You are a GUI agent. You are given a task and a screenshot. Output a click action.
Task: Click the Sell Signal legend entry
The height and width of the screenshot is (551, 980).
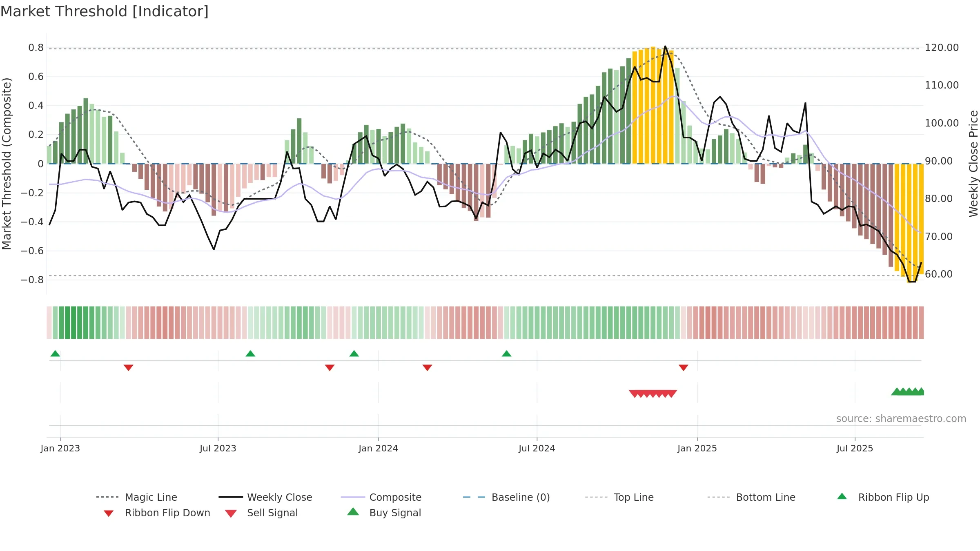pos(261,513)
